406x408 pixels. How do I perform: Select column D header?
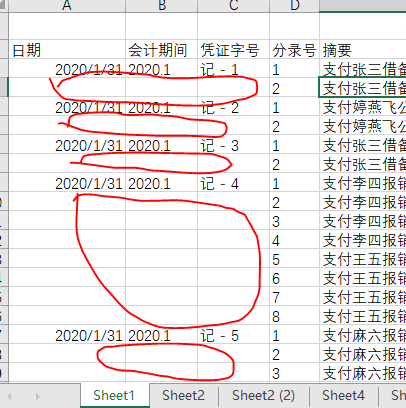[x=294, y=6]
